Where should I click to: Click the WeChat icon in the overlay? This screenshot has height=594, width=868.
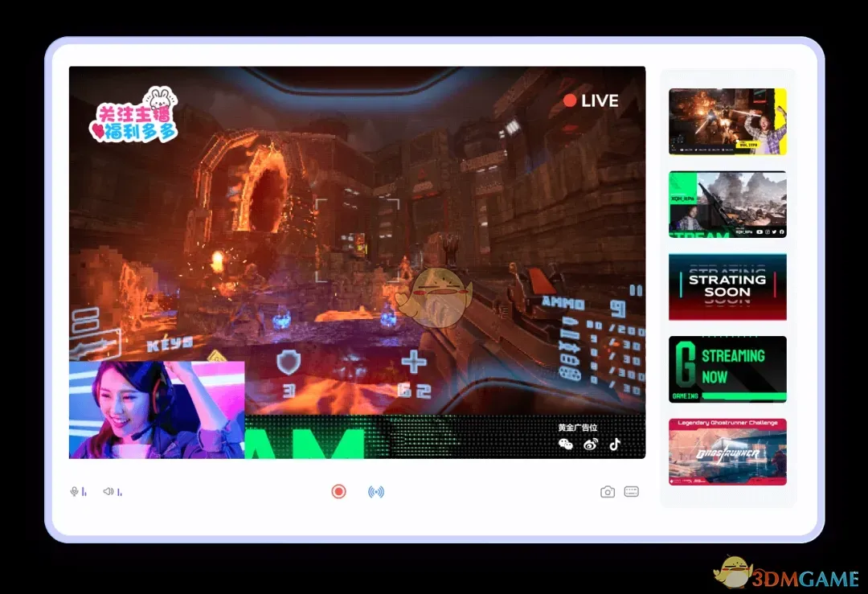click(x=566, y=444)
